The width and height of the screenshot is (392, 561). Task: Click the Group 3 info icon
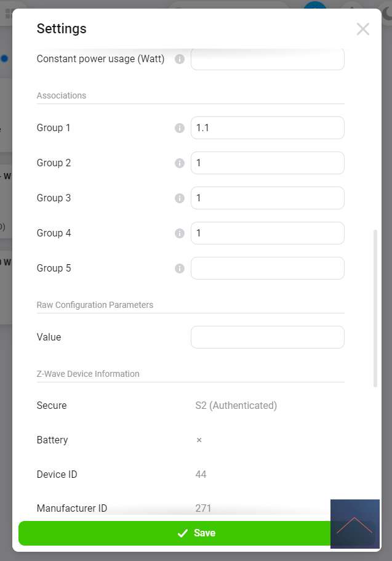tap(180, 198)
